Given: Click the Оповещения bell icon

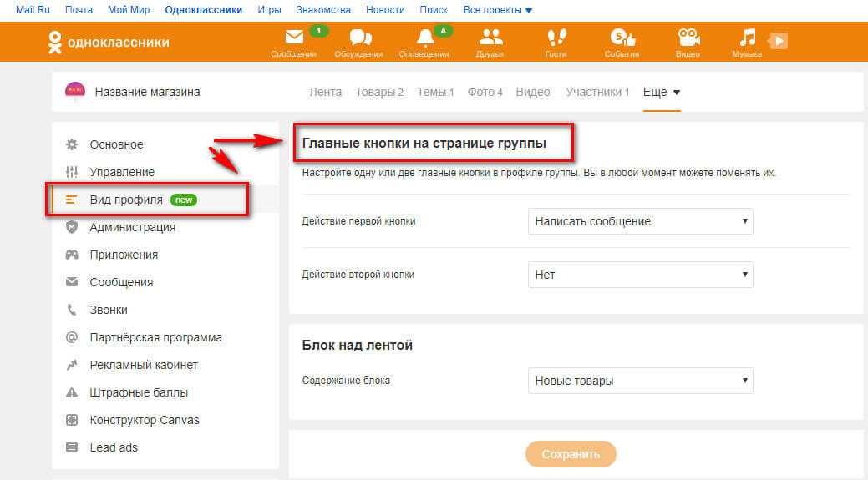Looking at the screenshot, I should pos(425,38).
